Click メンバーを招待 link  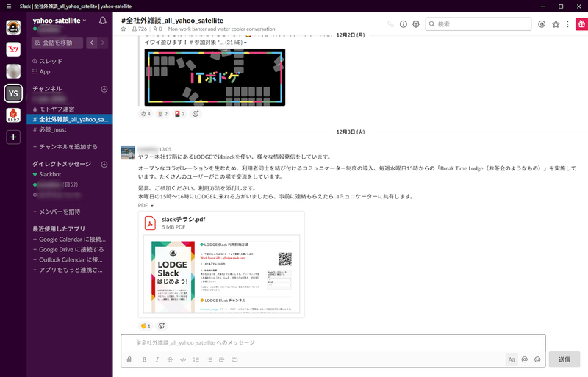coord(57,212)
